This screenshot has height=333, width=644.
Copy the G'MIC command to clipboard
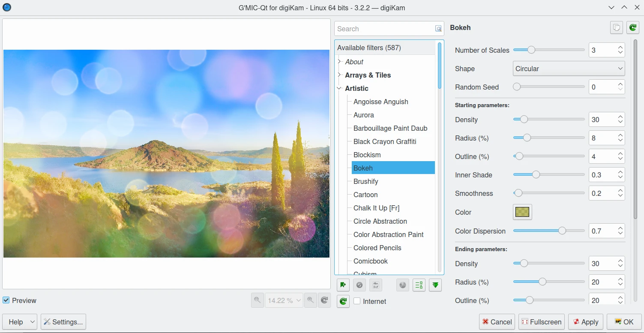coord(617,28)
